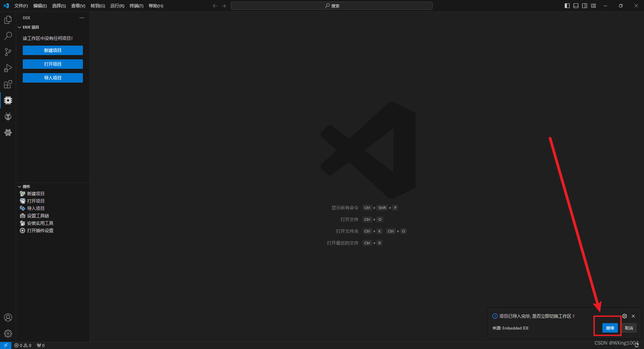
Task: Open the EIDE panel more actions menu
Action: click(x=82, y=17)
